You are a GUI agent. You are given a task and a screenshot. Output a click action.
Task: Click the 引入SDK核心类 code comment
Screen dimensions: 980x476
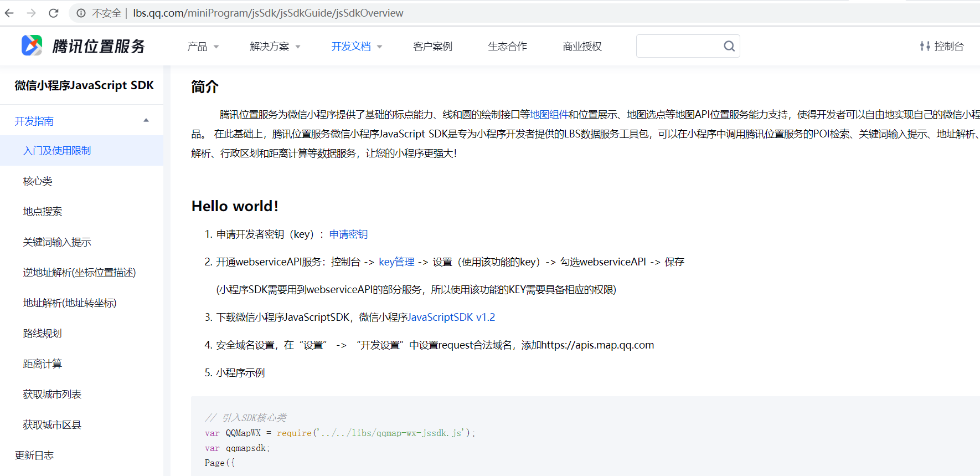click(x=246, y=418)
